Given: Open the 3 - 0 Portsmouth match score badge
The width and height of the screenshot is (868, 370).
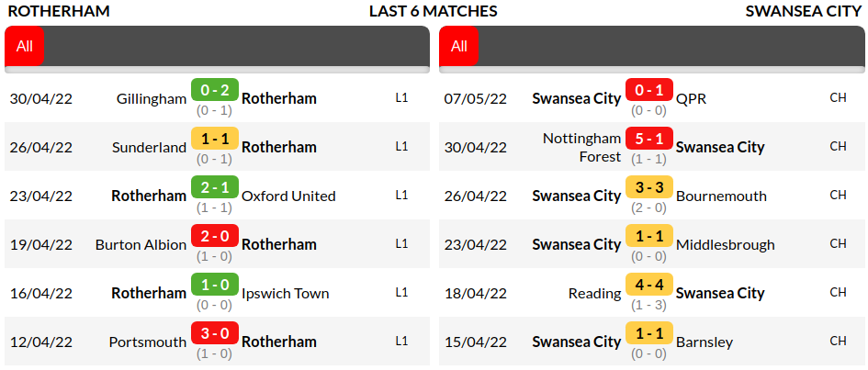Looking at the screenshot, I should tap(215, 333).
